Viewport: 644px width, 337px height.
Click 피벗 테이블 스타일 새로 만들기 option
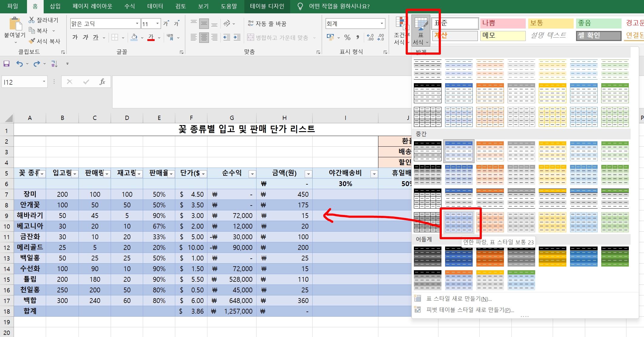(470, 310)
